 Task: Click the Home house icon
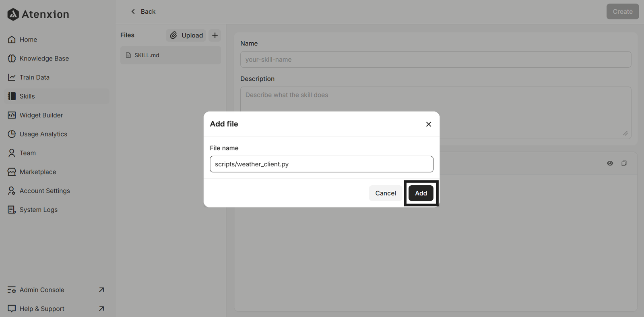pyautogui.click(x=12, y=39)
